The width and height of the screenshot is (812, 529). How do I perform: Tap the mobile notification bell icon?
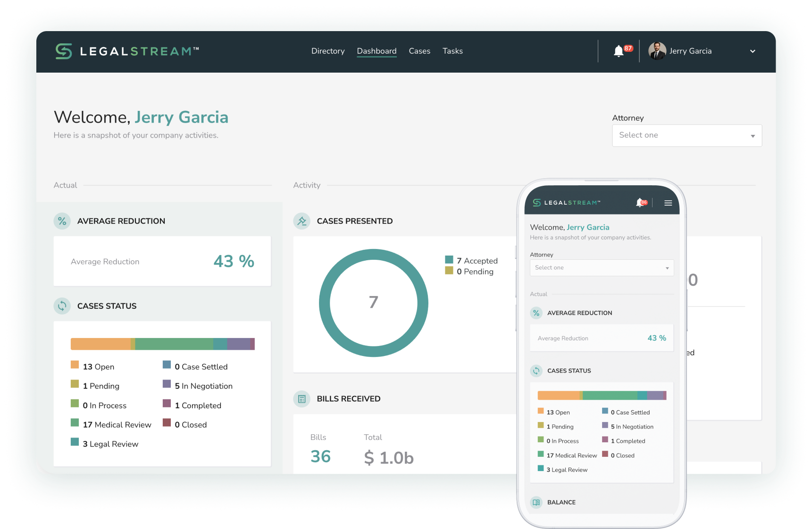640,203
